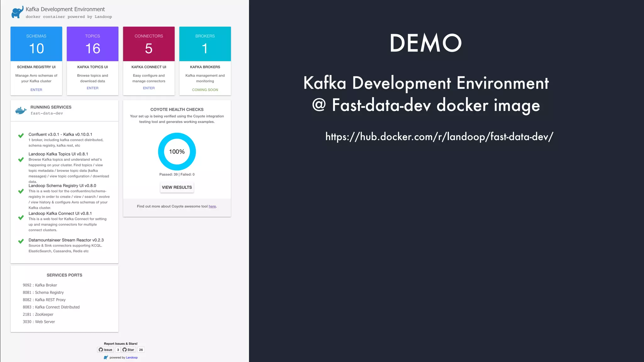Click the teal Brokers 1 tile
The image size is (644, 362).
tap(205, 44)
